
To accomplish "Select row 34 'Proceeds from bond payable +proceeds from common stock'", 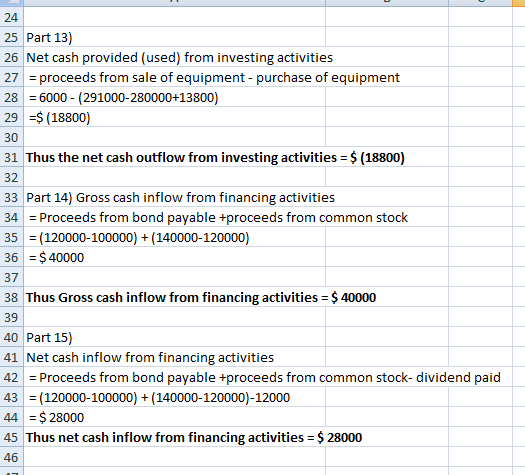I will [218, 217].
